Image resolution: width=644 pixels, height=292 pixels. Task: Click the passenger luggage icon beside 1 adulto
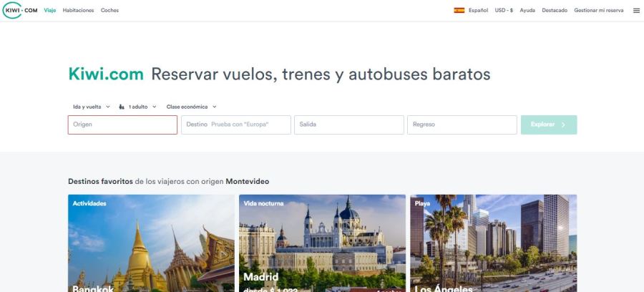122,107
